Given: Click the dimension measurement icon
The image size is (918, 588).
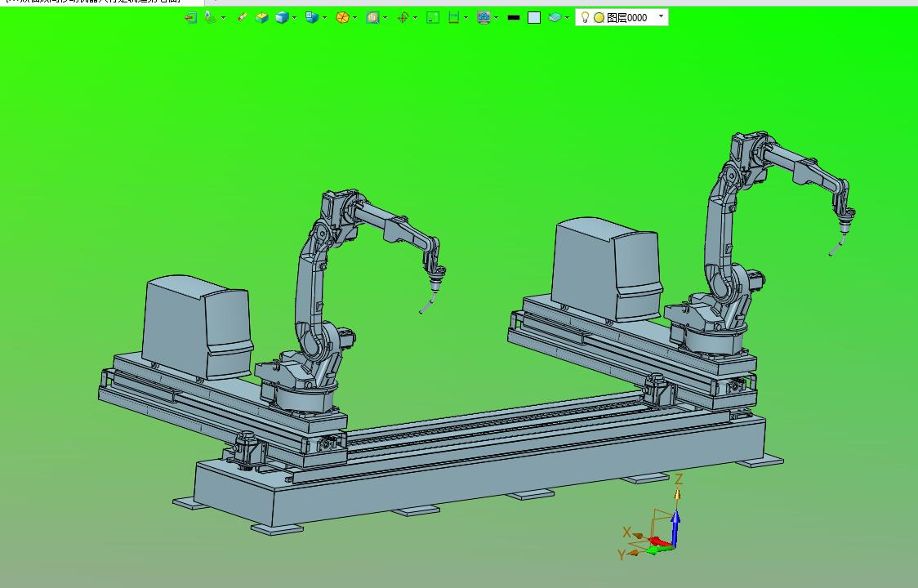Looking at the screenshot, I should coord(454,18).
